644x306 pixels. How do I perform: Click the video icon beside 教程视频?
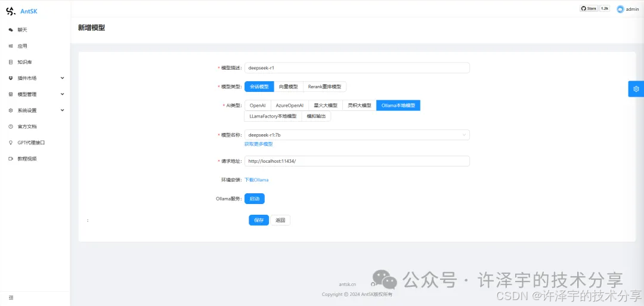(11, 159)
